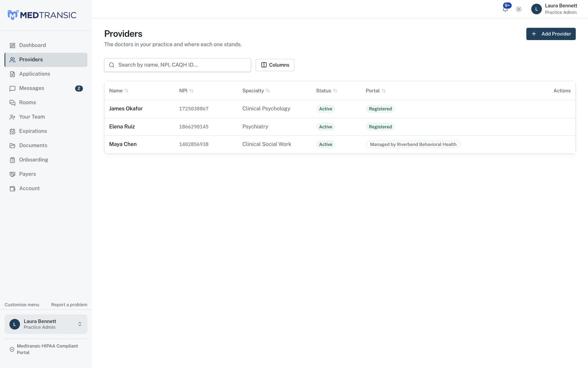Viewport: 588px width, 368px height.
Task: Open Expirations page
Action: click(46, 131)
